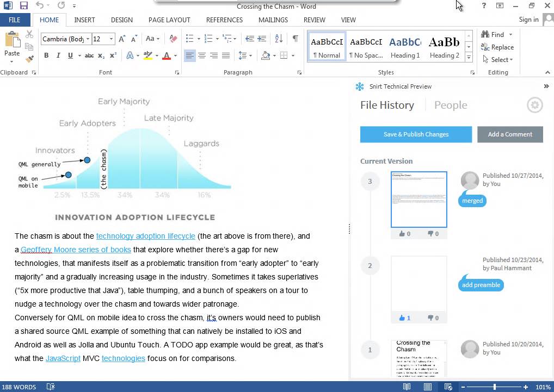This screenshot has width=554, height=392.
Task: Open the font name dropdown
Action: pos(88,39)
